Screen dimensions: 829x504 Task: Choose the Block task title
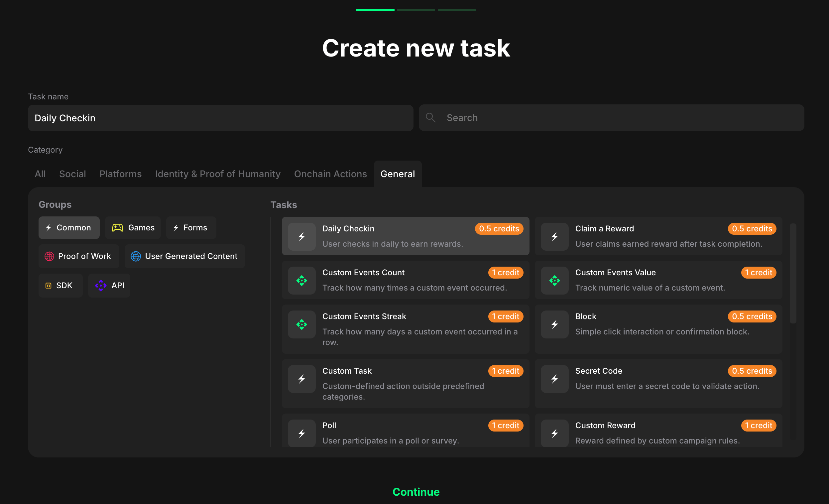585,316
